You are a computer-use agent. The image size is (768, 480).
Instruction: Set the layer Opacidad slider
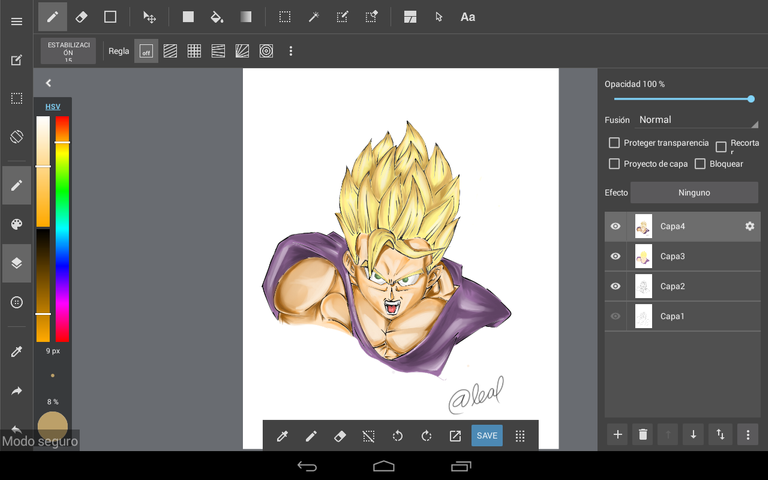[x=682, y=99]
